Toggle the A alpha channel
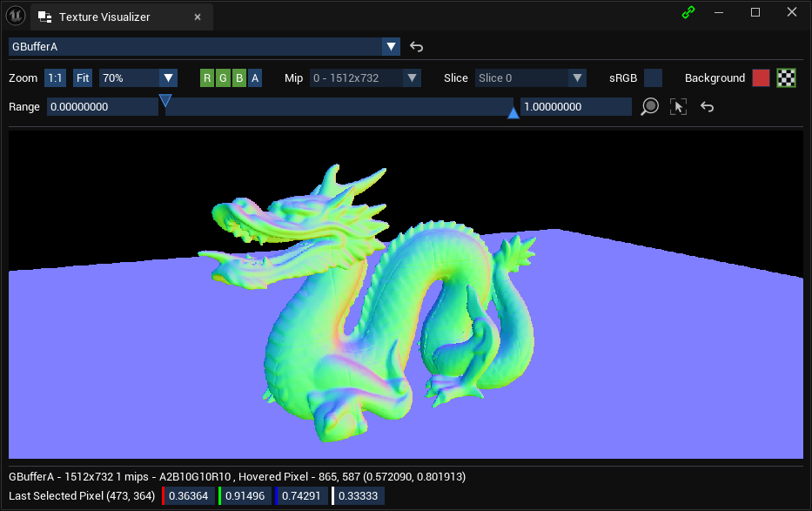 (255, 78)
